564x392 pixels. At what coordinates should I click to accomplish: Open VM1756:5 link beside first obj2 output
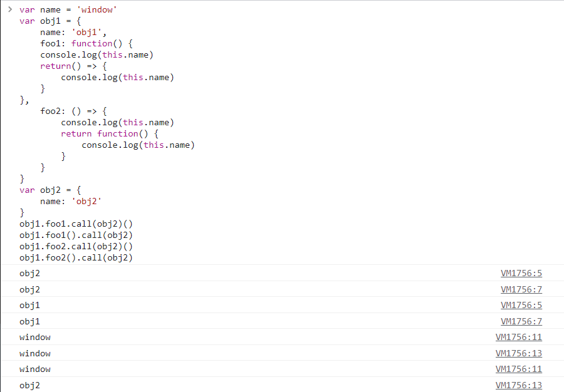coord(521,273)
